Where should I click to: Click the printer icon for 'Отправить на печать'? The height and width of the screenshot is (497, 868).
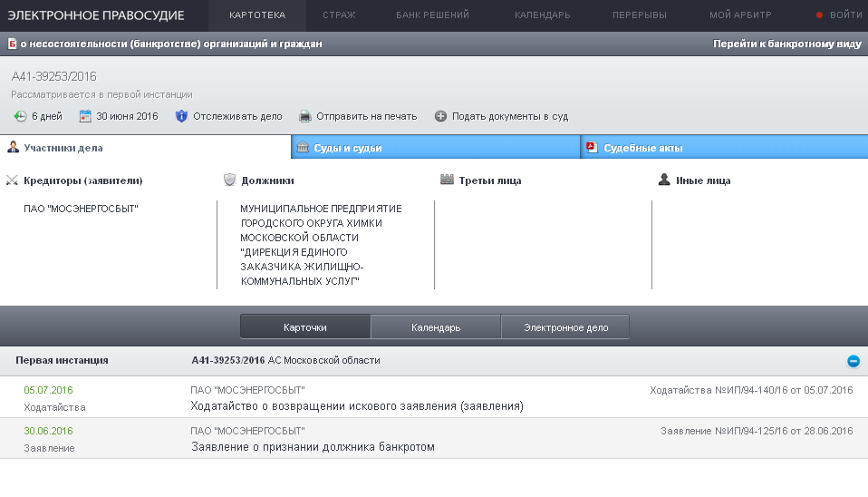point(305,116)
